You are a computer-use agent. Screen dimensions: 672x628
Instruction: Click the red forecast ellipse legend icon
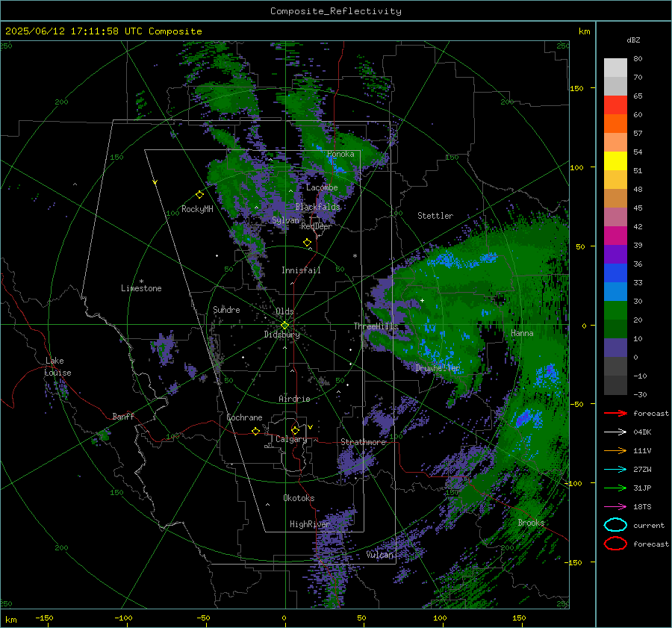[615, 544]
